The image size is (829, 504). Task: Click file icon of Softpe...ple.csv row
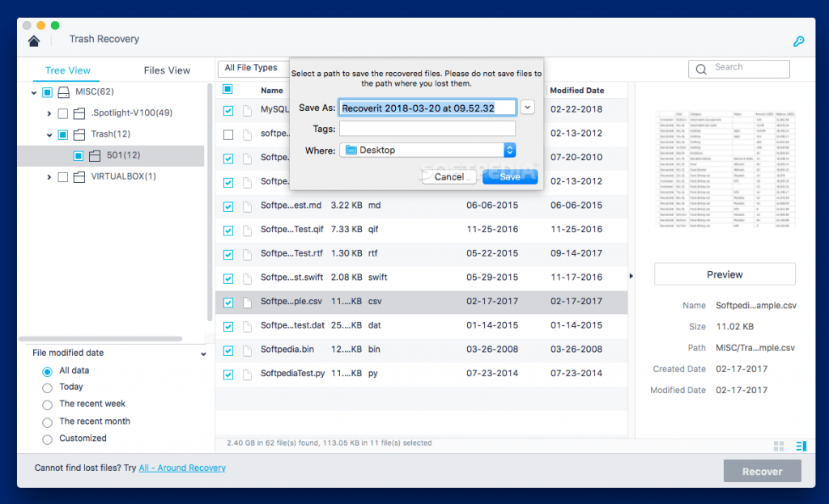pos(247,303)
